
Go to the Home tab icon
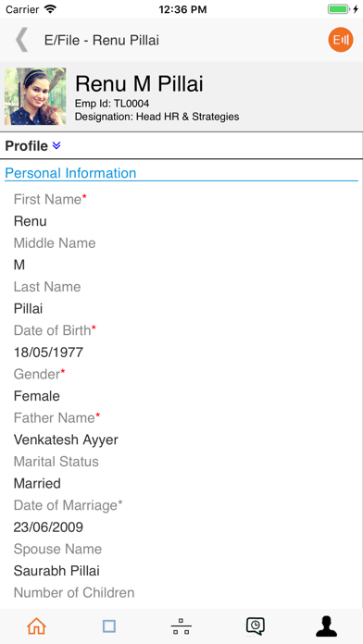(x=36, y=626)
